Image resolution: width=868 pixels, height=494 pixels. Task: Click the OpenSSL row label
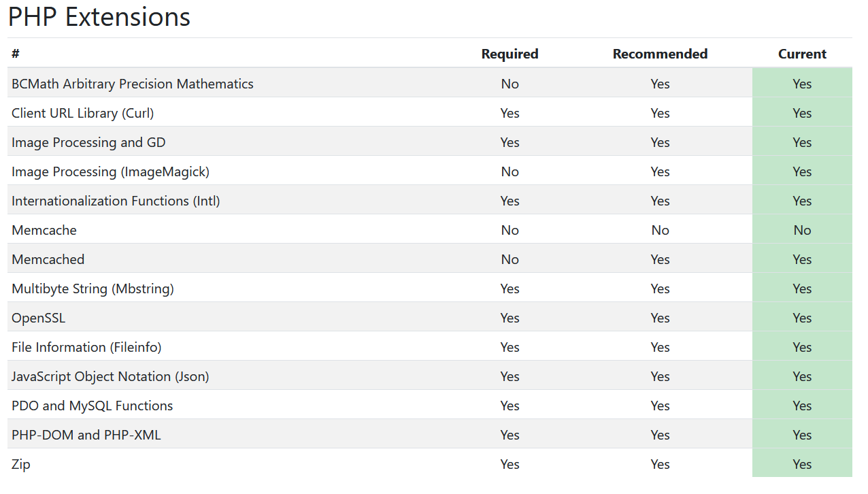pyautogui.click(x=39, y=318)
